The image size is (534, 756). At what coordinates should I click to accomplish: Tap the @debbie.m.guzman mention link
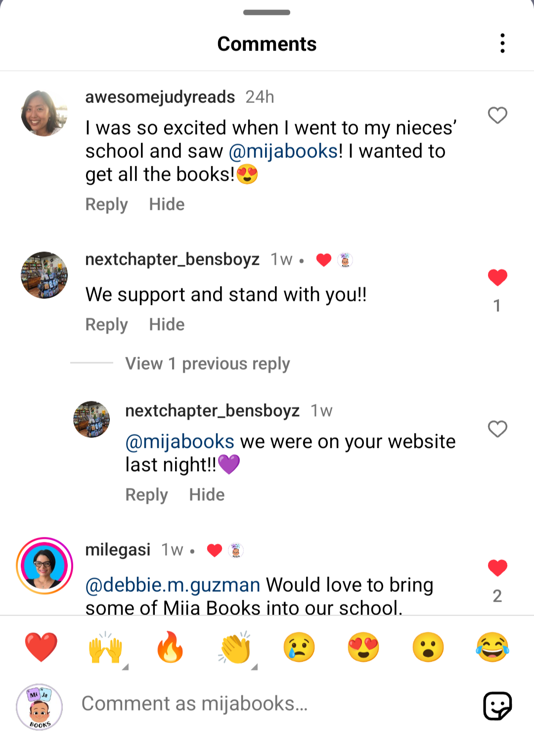pos(173,585)
